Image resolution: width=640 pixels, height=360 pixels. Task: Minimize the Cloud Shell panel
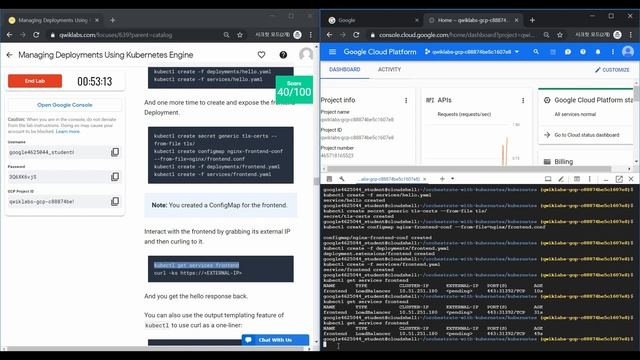[606, 179]
